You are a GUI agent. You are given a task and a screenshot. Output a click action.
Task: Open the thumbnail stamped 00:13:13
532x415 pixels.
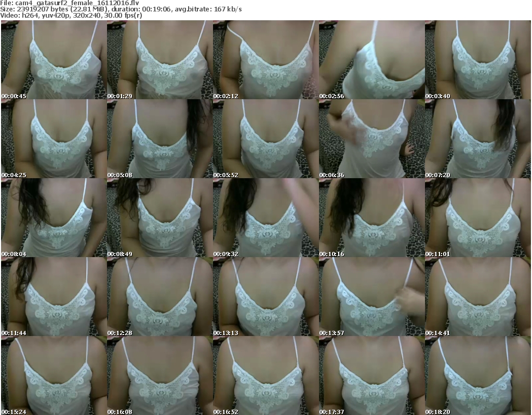click(265, 297)
